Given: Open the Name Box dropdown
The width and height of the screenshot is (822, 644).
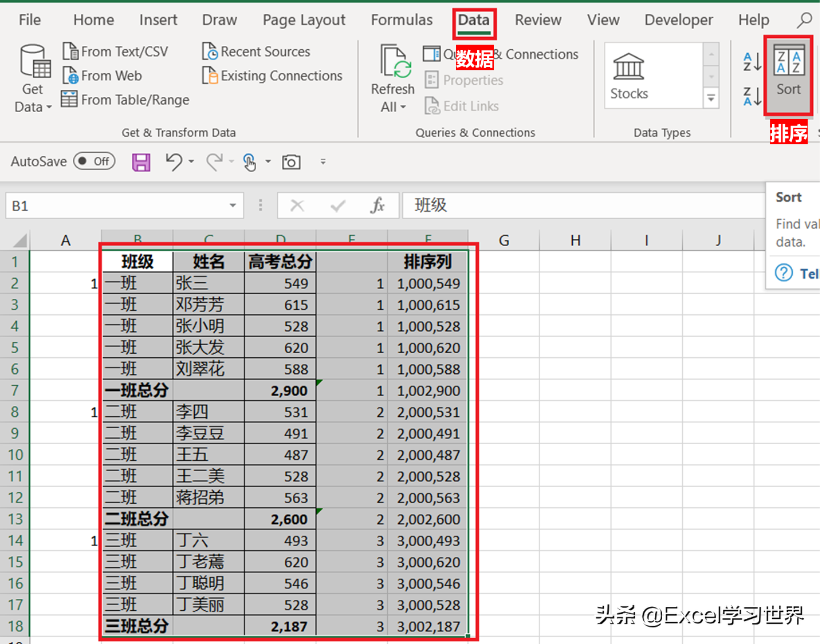Looking at the screenshot, I should (233, 206).
